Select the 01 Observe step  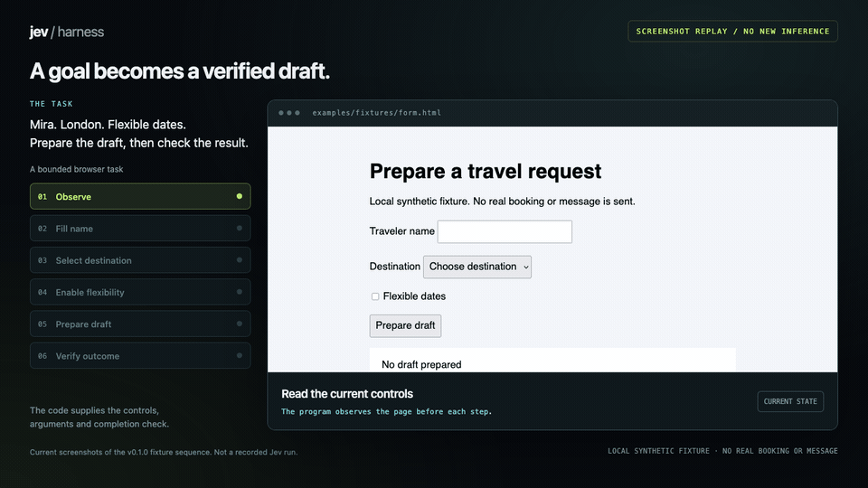[140, 196]
